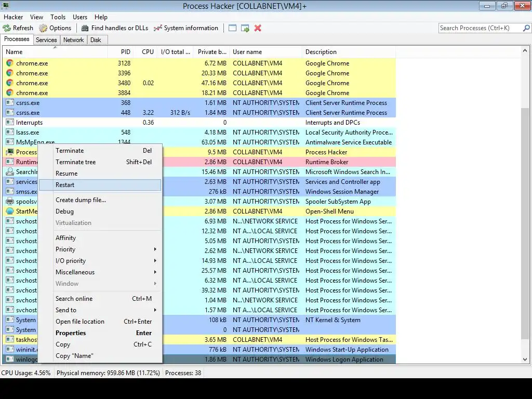The image size is (532, 399).
Task: Click the Process Hacker process row icon
Action: click(10, 152)
